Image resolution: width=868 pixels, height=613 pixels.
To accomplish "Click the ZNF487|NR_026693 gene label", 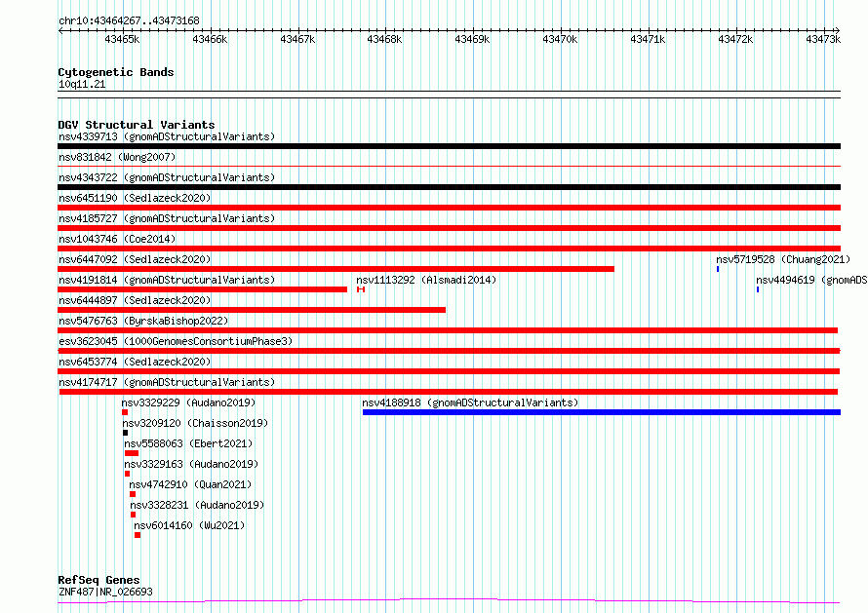I will click(105, 592).
